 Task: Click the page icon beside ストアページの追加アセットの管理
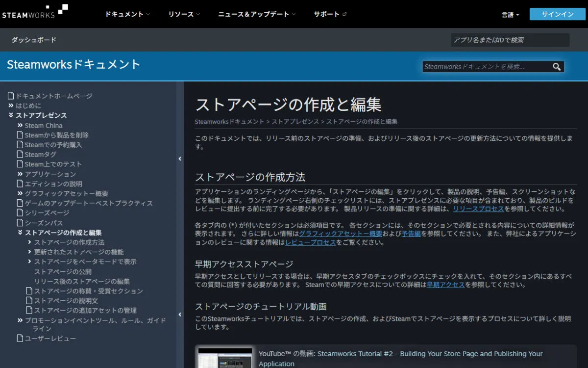pos(29,310)
